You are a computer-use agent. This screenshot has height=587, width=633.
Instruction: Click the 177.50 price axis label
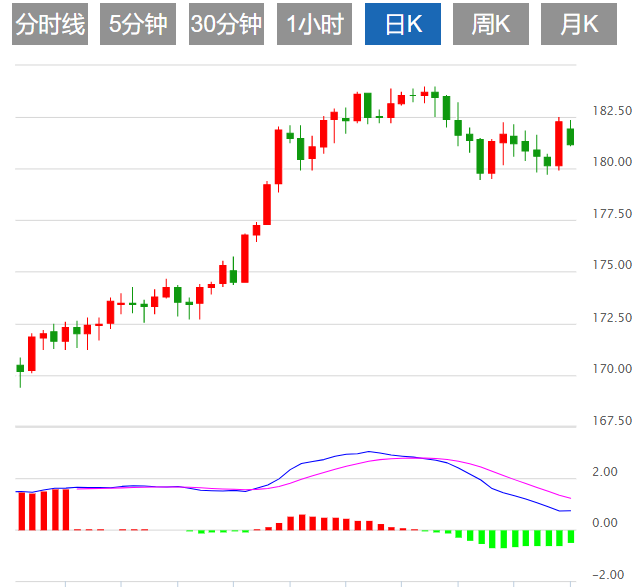tap(612, 214)
